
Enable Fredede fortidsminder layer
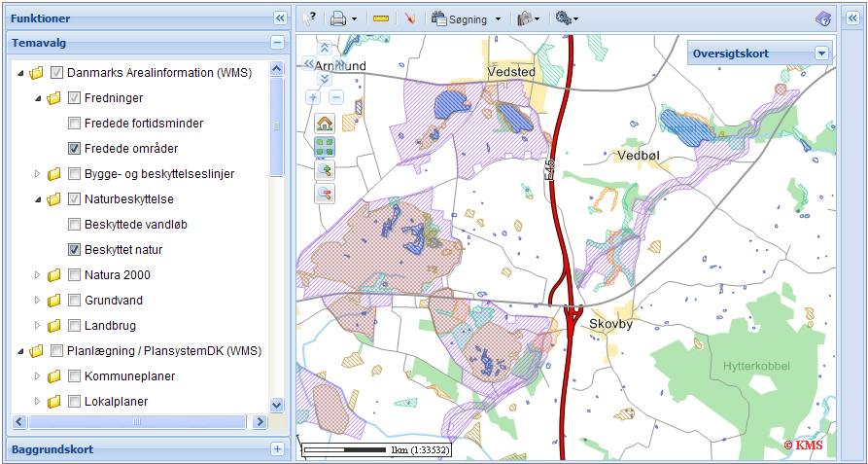(74, 123)
